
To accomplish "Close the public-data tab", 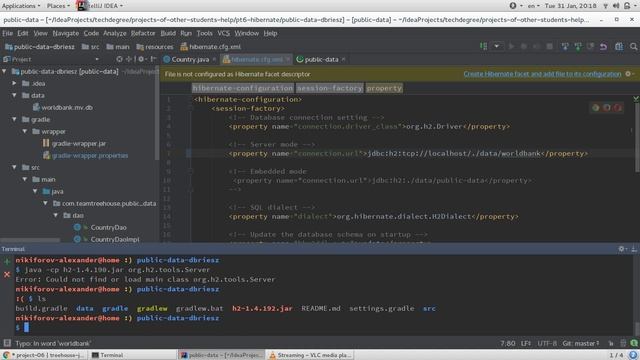I will (343, 60).
